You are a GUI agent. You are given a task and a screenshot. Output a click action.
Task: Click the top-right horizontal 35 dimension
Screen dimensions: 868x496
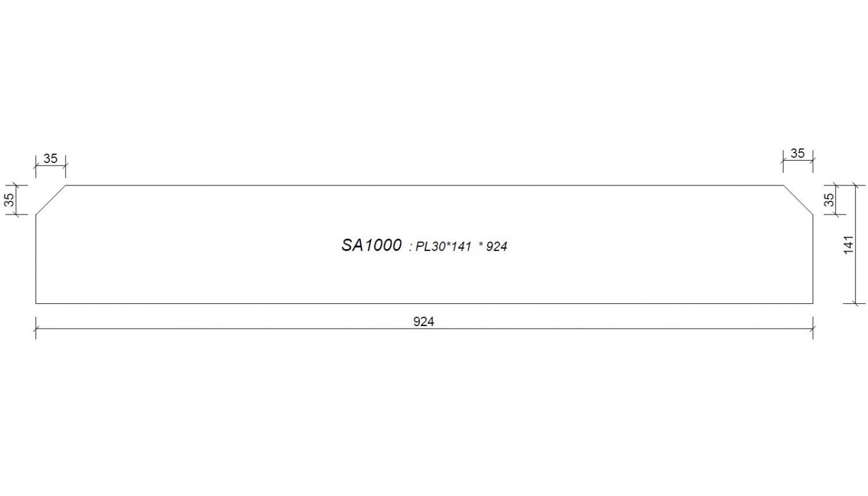click(x=797, y=153)
